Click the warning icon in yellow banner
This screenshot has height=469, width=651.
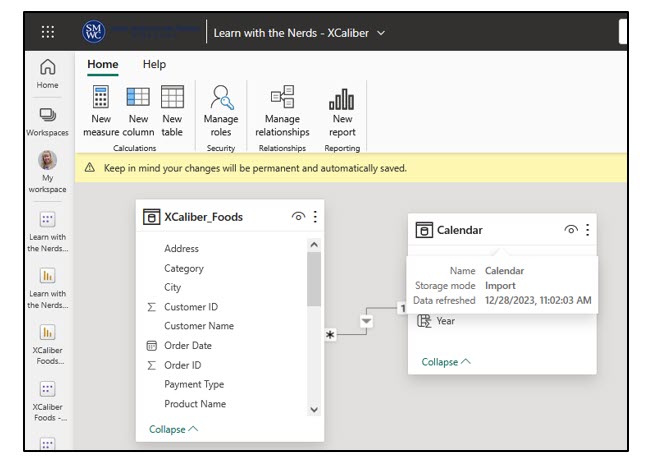(x=90, y=168)
